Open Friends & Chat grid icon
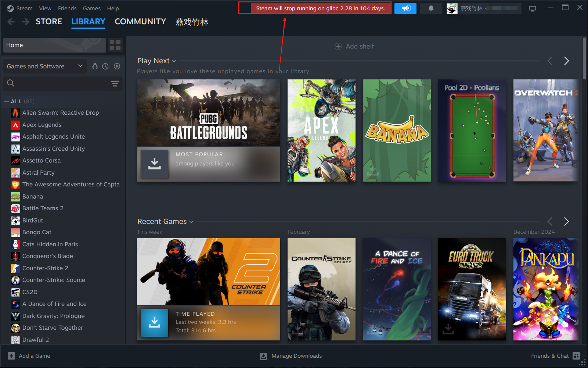Image resolution: width=588 pixels, height=368 pixels. tap(576, 356)
